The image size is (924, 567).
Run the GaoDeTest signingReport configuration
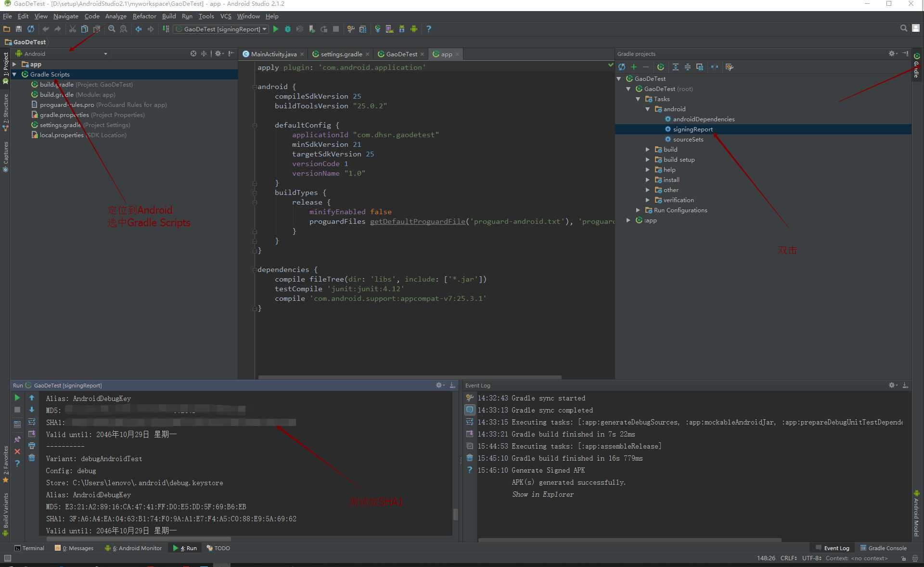(276, 29)
